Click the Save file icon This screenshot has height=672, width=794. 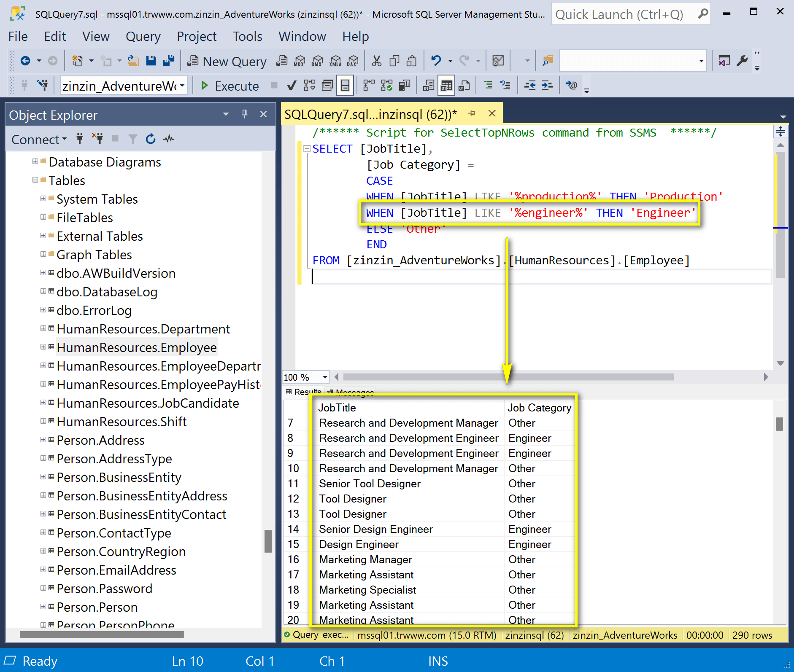(x=151, y=61)
